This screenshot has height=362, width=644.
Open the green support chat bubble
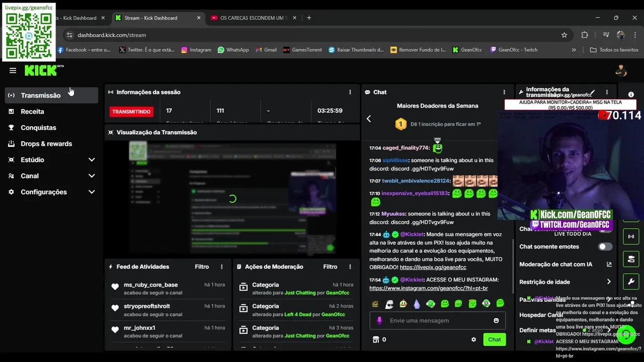(626, 334)
